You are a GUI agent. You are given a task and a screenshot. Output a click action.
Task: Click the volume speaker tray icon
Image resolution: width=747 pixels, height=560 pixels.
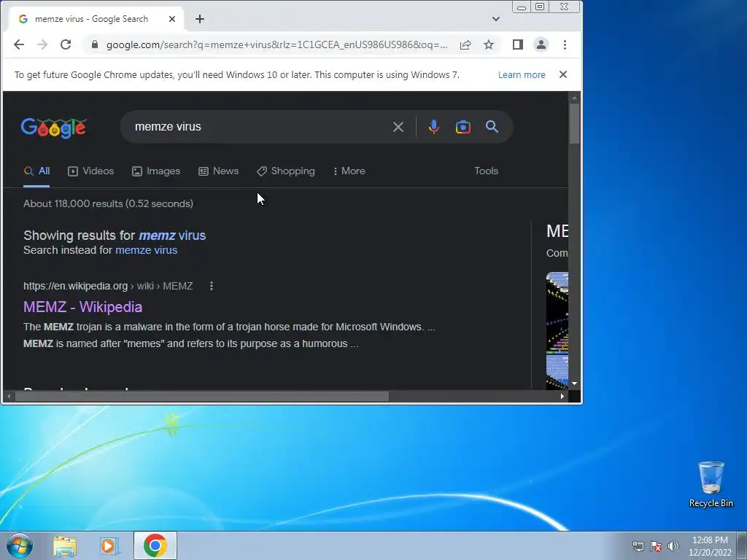point(673,546)
